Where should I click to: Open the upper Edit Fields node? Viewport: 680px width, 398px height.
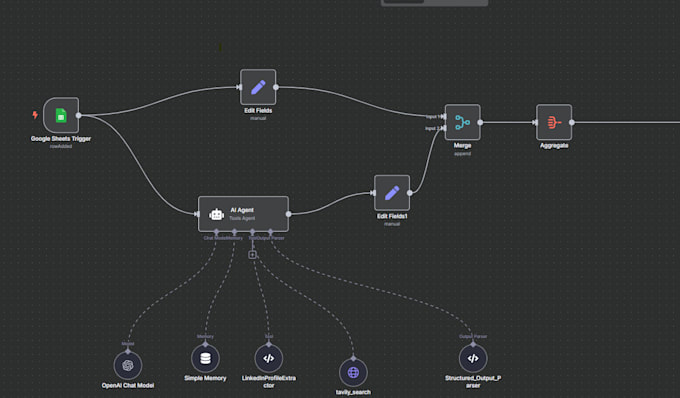pyautogui.click(x=258, y=87)
